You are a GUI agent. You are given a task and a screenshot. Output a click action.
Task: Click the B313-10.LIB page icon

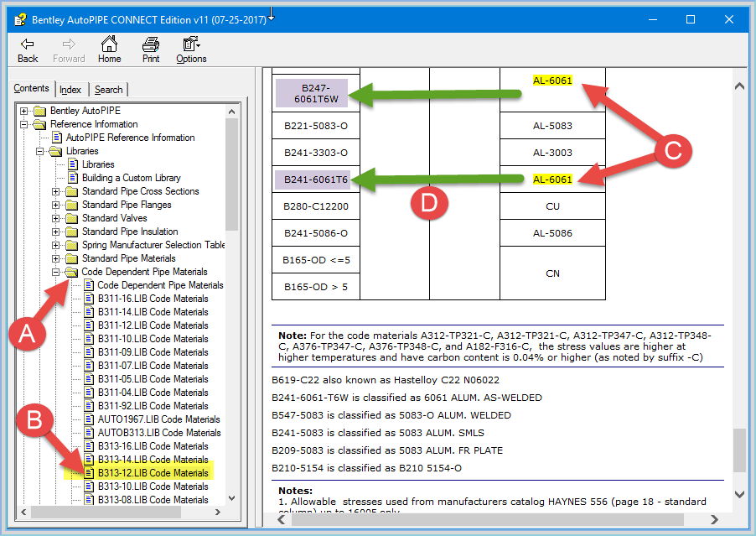89,487
